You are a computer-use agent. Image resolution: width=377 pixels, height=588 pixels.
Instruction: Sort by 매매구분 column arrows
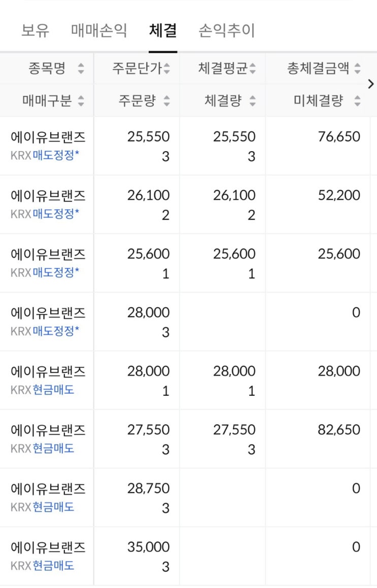coord(81,101)
